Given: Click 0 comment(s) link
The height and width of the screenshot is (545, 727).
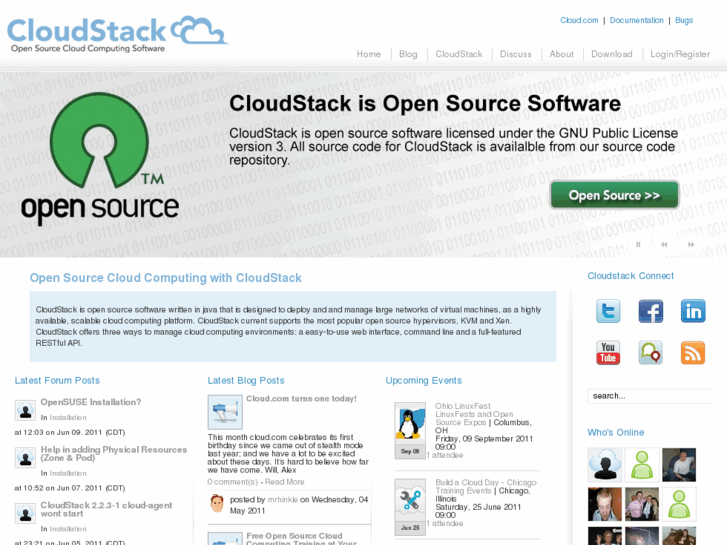Looking at the screenshot, I should click(x=232, y=482).
